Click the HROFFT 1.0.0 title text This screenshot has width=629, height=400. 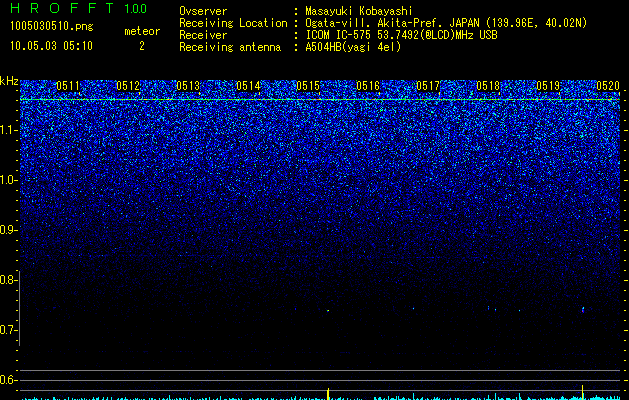79,8
